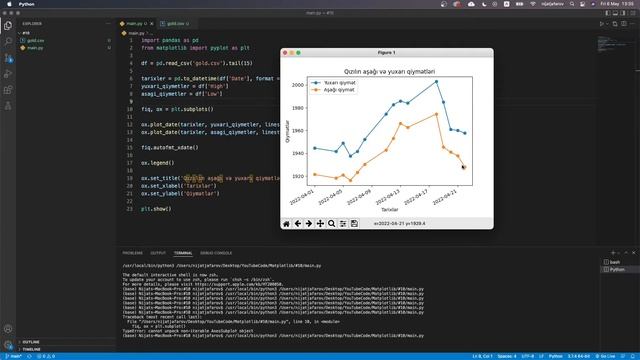
Task: Open gold.csv in the Explorer tree
Action: [36, 40]
